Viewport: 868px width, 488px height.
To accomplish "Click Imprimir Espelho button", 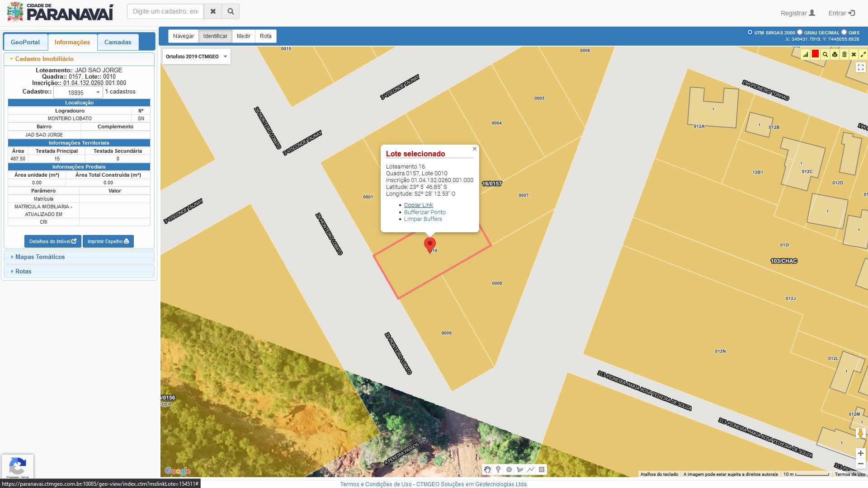I will click(x=108, y=241).
